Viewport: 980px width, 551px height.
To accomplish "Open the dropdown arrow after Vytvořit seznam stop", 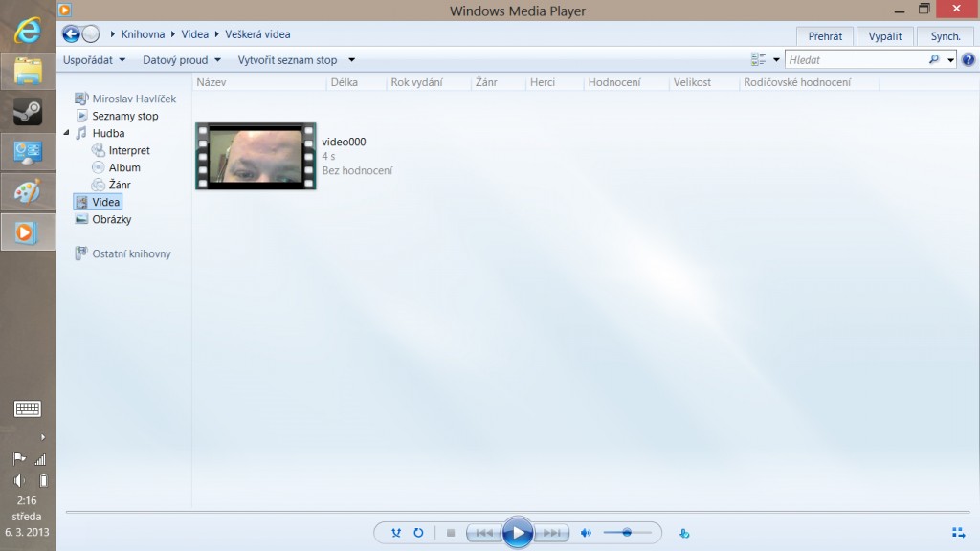I will (x=352, y=60).
